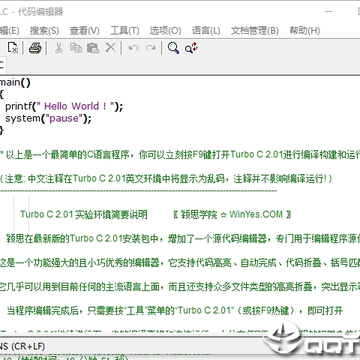This screenshot has width=360, height=360.
Task: Click the Delete X icon in toolbar
Action: [110, 48]
